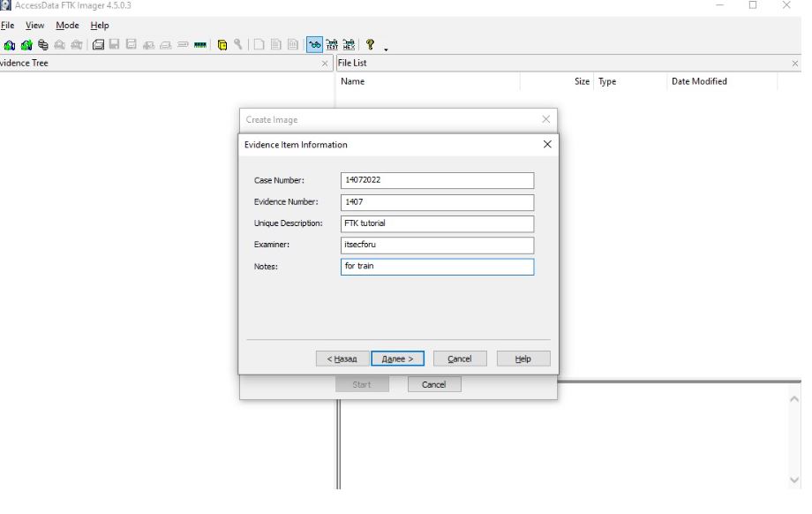Viewport: 812px width, 514px height.
Task: Click the Export Files blank page icon
Action: coord(259,44)
